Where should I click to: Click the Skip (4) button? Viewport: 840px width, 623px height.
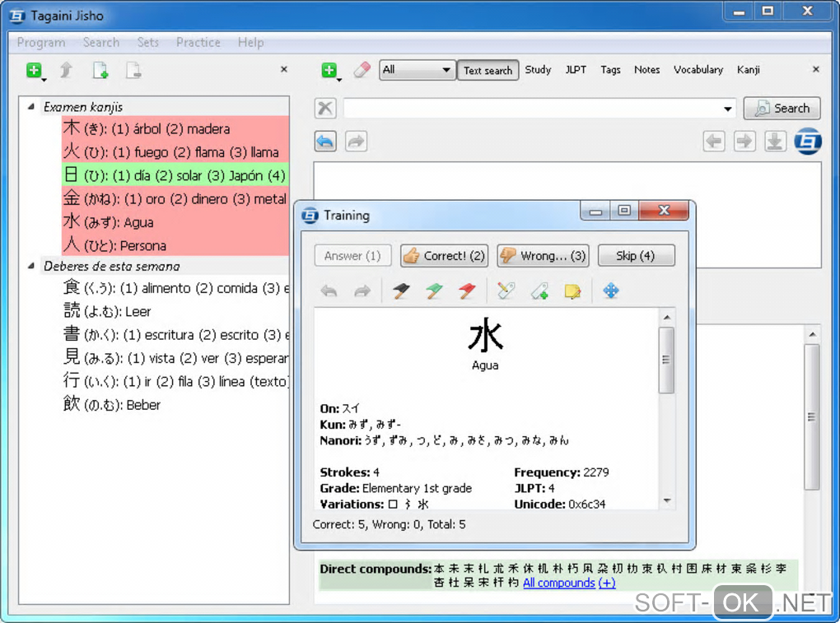[x=636, y=256]
